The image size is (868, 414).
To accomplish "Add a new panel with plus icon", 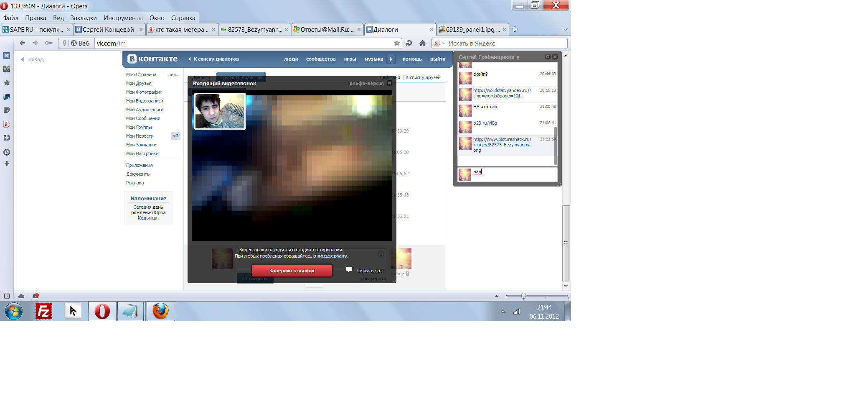I will point(7,164).
